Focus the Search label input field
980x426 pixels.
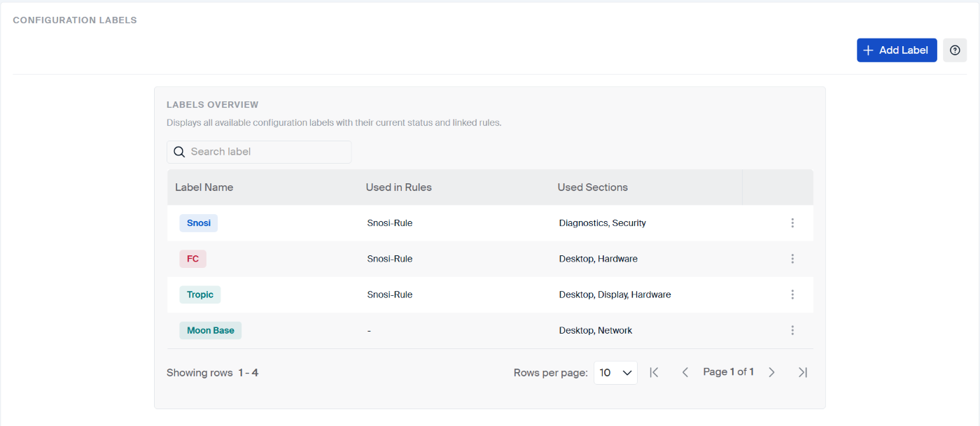pos(266,152)
